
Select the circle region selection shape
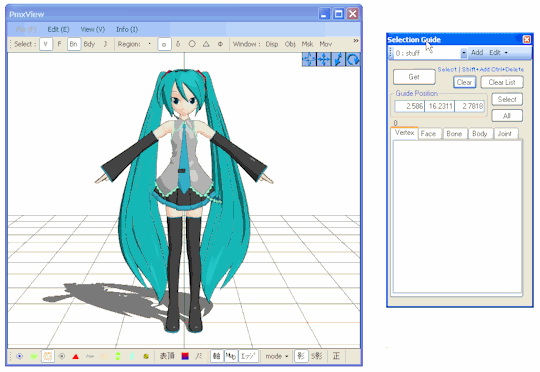[x=192, y=44]
